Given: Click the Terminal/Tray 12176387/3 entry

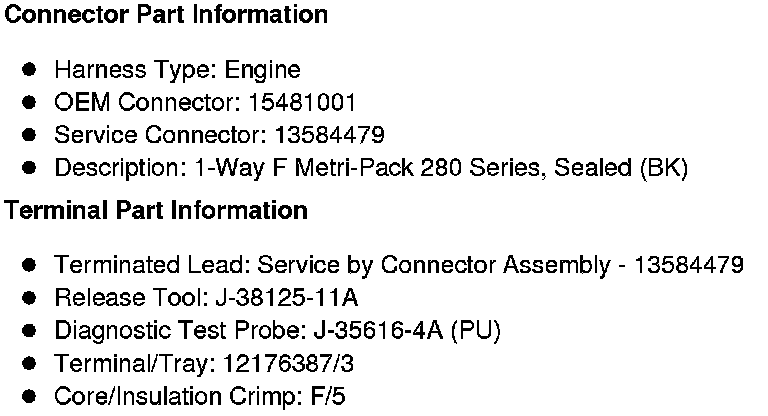Looking at the screenshot, I should 204,364.
